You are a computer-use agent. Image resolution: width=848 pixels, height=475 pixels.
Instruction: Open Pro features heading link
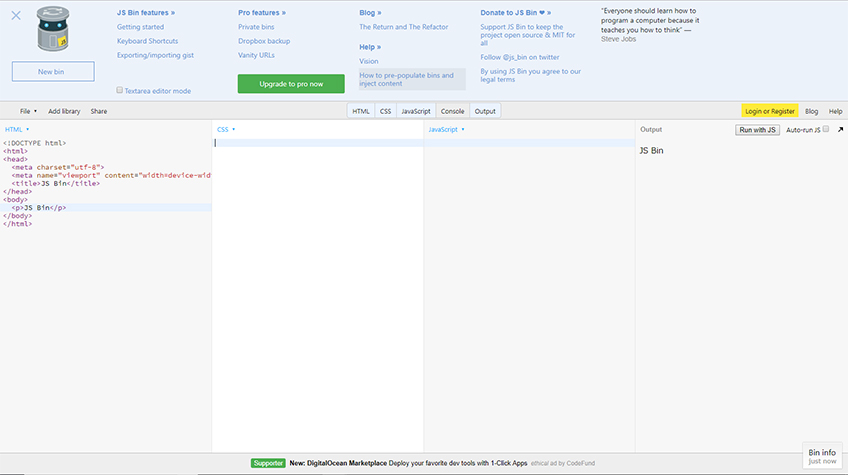[x=262, y=12]
